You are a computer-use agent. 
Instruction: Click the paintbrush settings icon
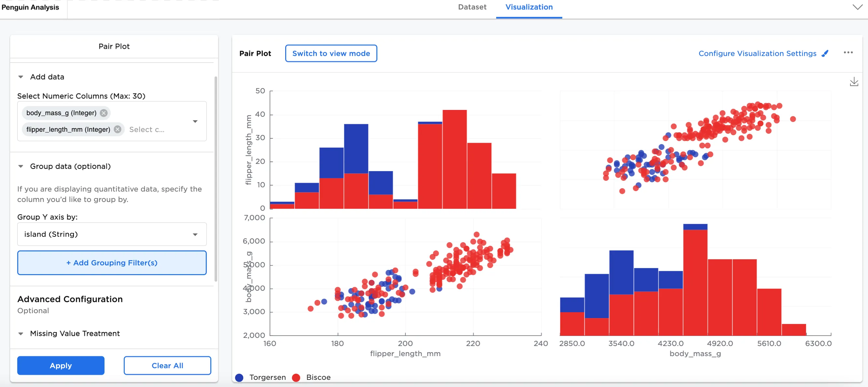click(x=824, y=54)
